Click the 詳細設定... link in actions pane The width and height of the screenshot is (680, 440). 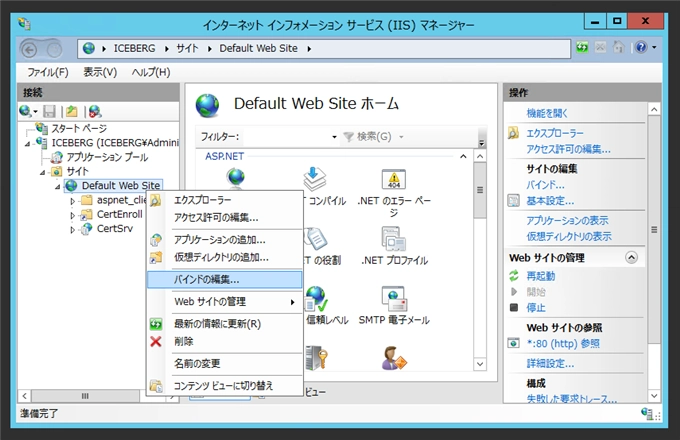pyautogui.click(x=550, y=363)
